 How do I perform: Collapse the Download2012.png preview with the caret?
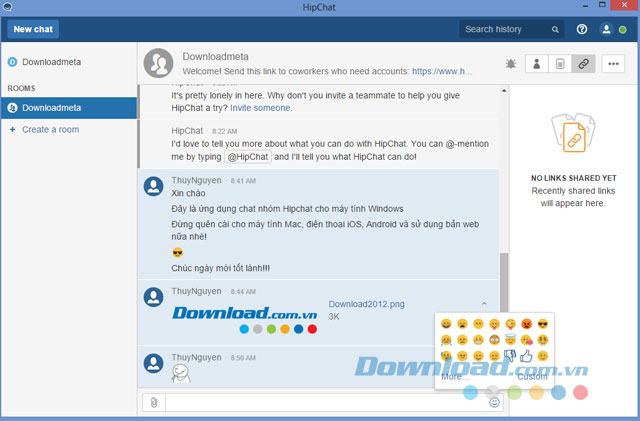(x=484, y=304)
